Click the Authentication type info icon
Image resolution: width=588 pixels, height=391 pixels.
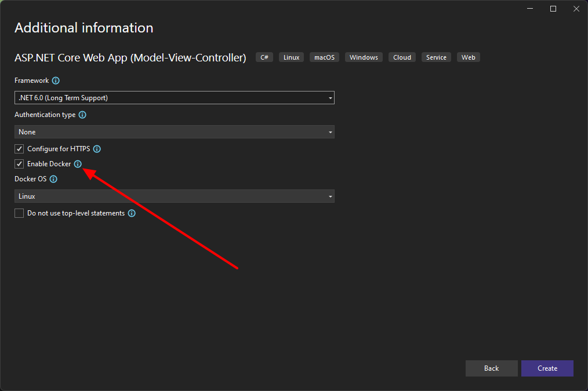pyautogui.click(x=82, y=115)
